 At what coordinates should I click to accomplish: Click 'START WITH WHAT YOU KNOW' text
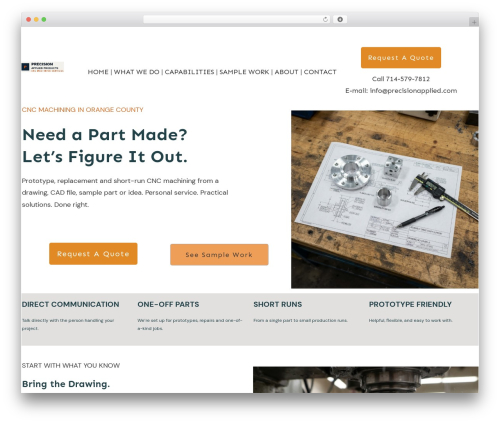pyautogui.click(x=71, y=366)
